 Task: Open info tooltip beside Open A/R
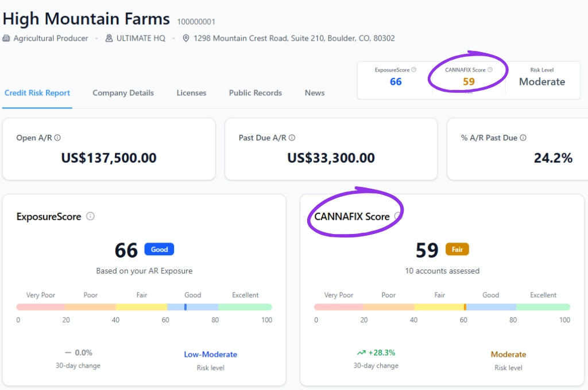coord(57,138)
